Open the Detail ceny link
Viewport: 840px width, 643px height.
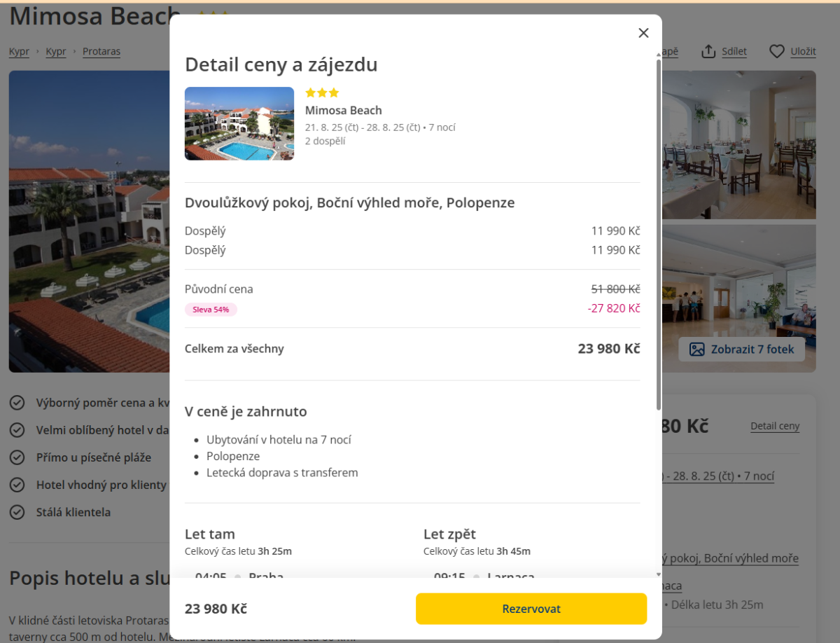pos(774,426)
